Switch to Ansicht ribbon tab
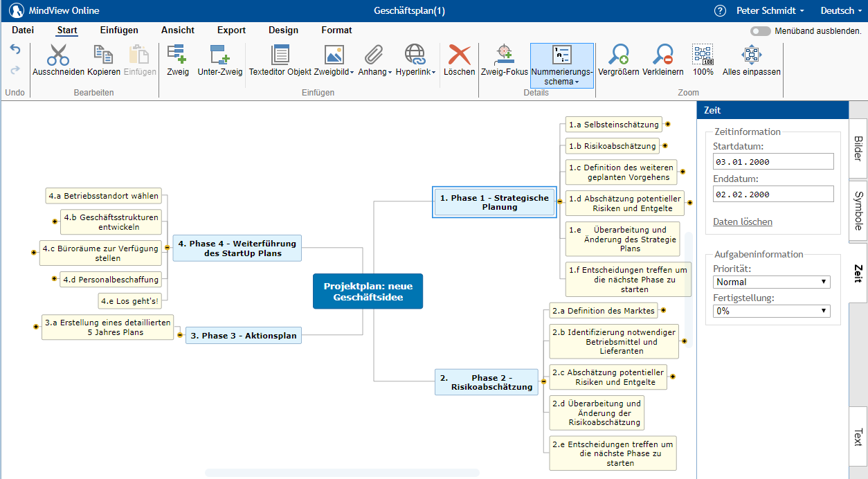Viewport: 868px width, 479px height. 178,30
